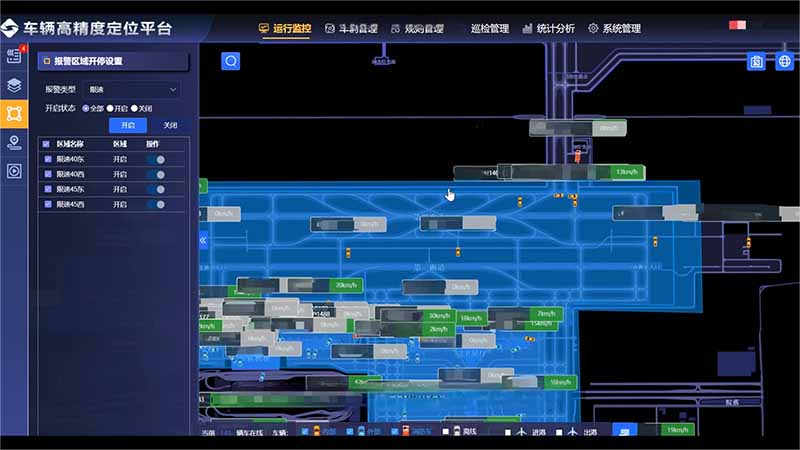The height and width of the screenshot is (450, 800).
Task: Click the map snapshot icon at top right
Action: point(757,62)
